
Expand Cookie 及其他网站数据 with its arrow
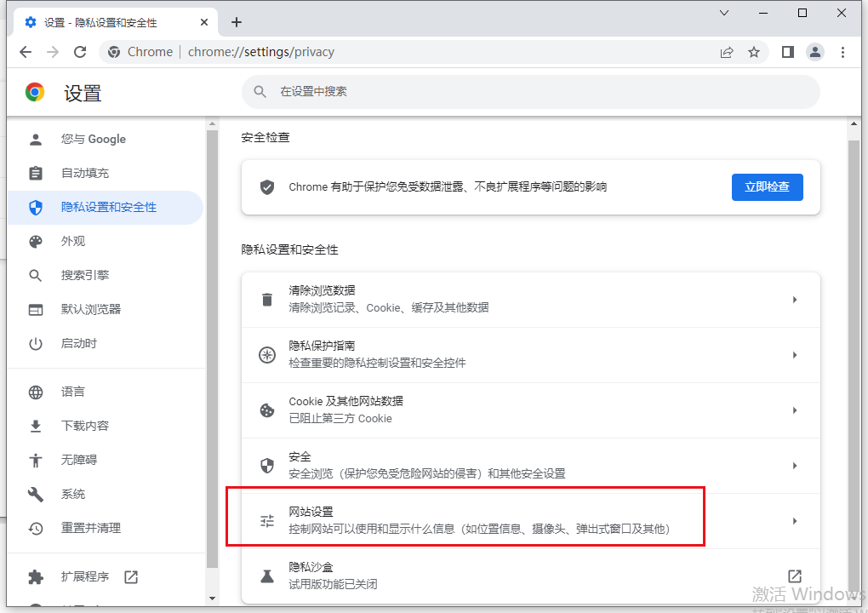794,410
